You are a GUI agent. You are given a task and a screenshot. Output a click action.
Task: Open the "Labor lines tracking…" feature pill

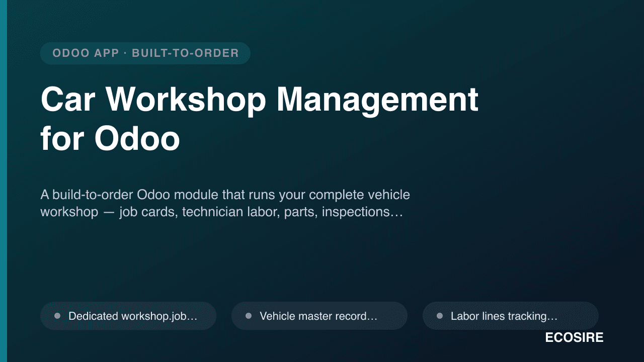[511, 316]
